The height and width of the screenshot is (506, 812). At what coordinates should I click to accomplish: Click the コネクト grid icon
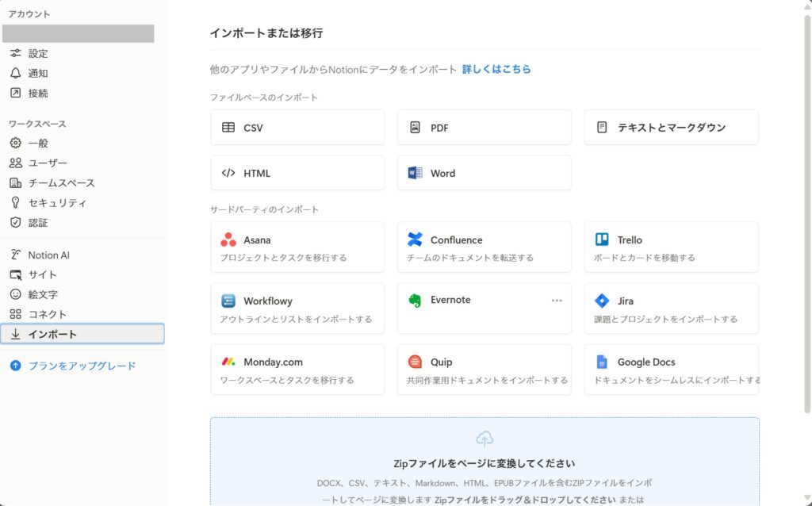(x=16, y=314)
